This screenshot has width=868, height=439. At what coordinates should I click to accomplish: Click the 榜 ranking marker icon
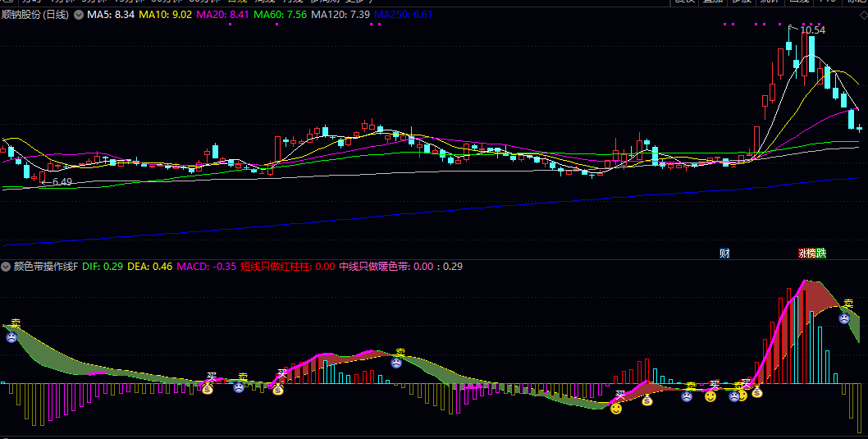(811, 254)
